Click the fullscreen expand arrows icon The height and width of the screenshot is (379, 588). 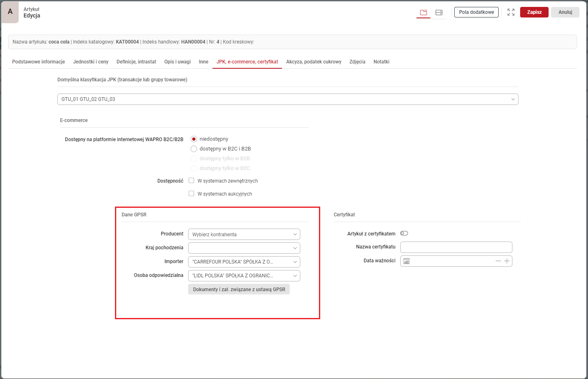(511, 12)
